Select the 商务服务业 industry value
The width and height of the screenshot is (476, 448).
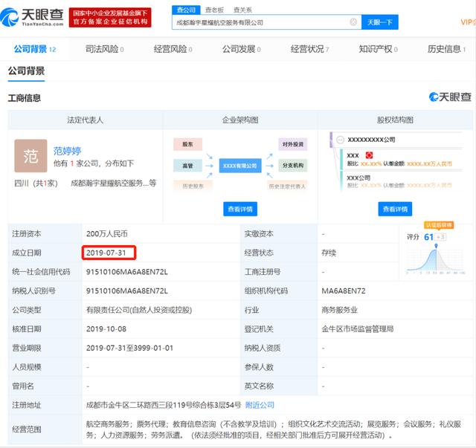click(339, 310)
